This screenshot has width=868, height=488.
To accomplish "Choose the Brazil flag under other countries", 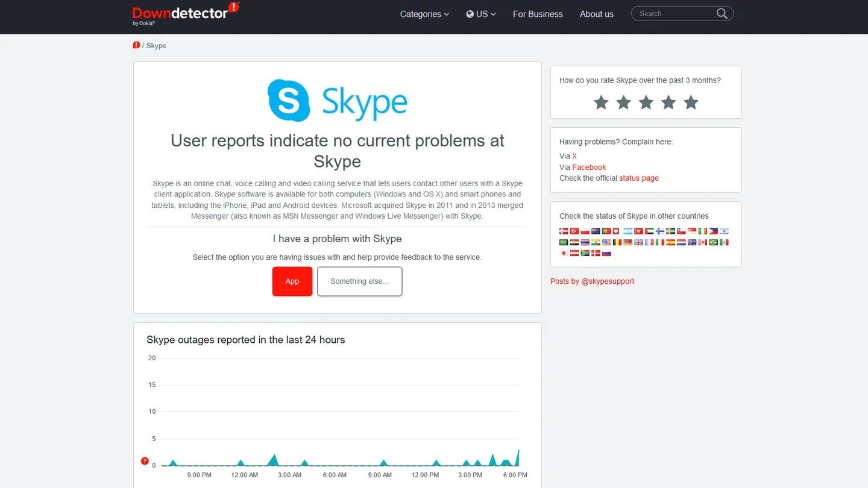I will pyautogui.click(x=714, y=242).
